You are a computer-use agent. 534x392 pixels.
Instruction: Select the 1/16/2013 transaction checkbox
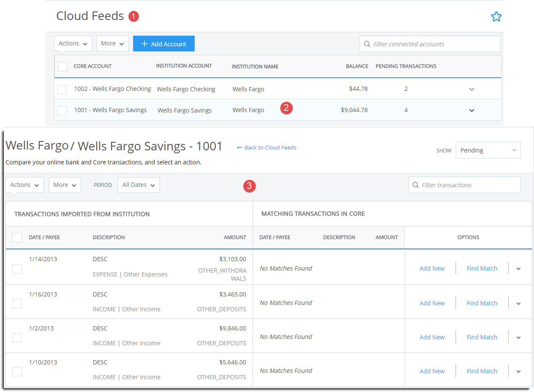click(x=17, y=303)
